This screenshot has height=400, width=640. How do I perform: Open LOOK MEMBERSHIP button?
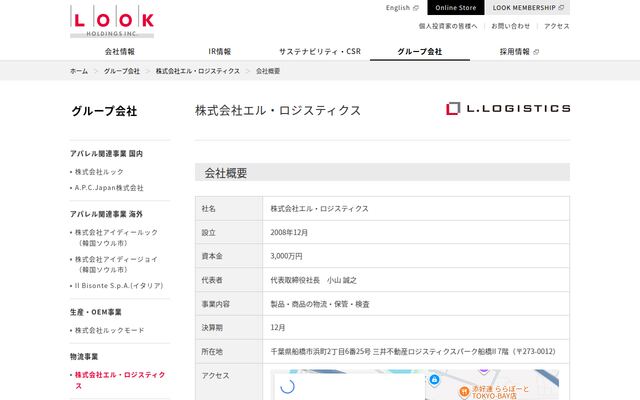(x=528, y=8)
